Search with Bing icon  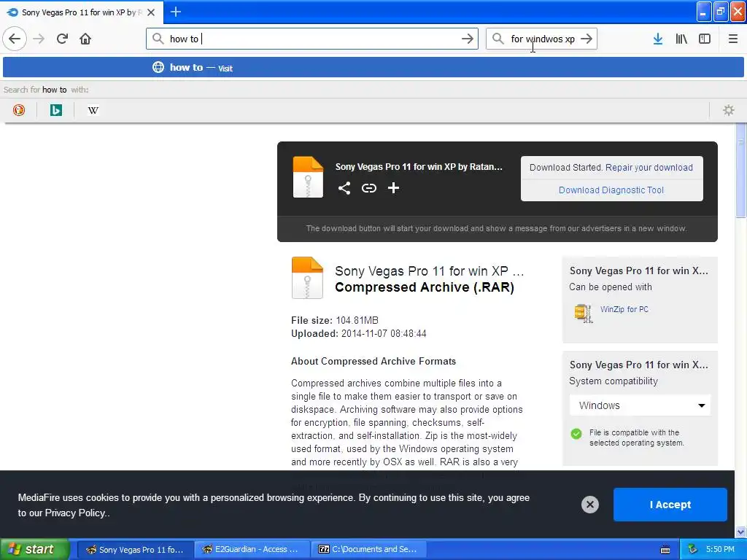[55, 110]
